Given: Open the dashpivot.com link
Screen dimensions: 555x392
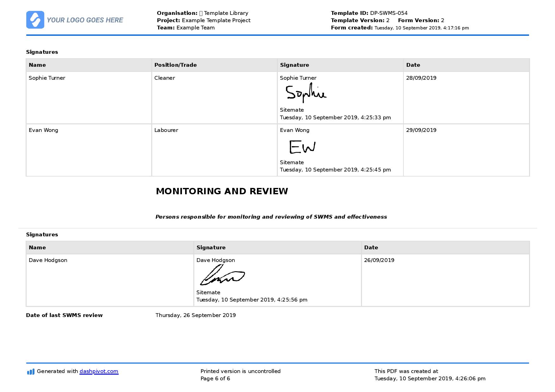Looking at the screenshot, I should click(99, 371).
